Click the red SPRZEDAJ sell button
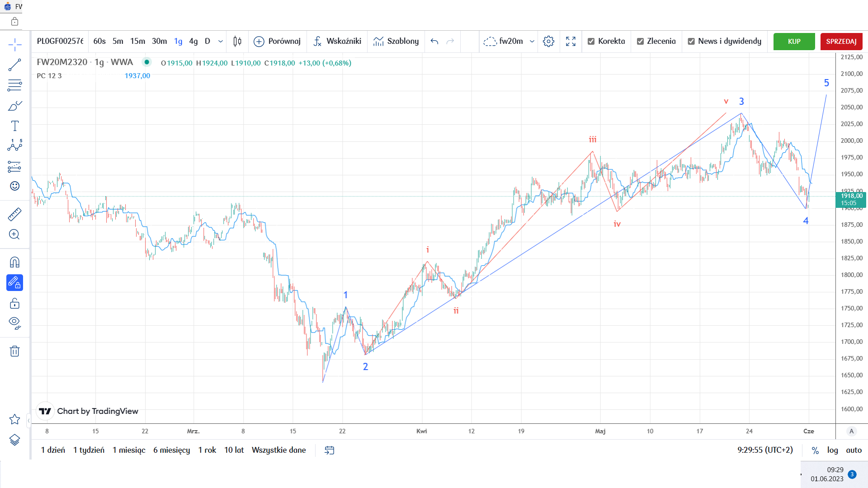This screenshot has height=488, width=868. click(x=841, y=41)
